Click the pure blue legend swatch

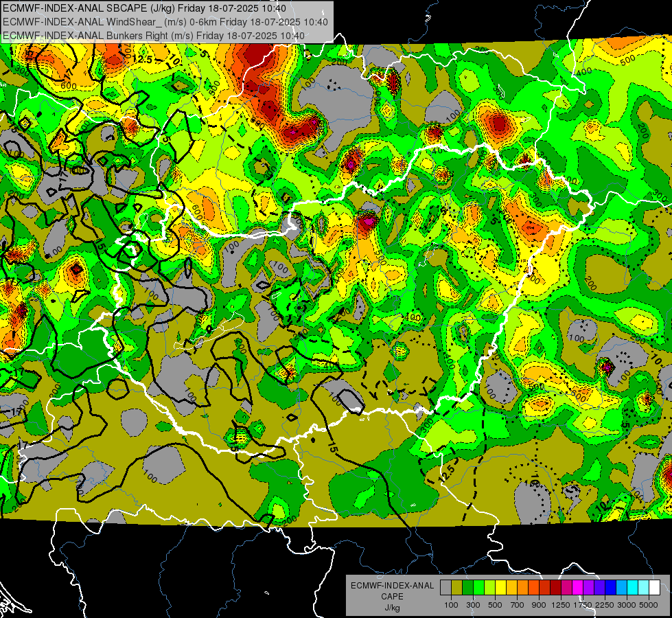pos(611,588)
